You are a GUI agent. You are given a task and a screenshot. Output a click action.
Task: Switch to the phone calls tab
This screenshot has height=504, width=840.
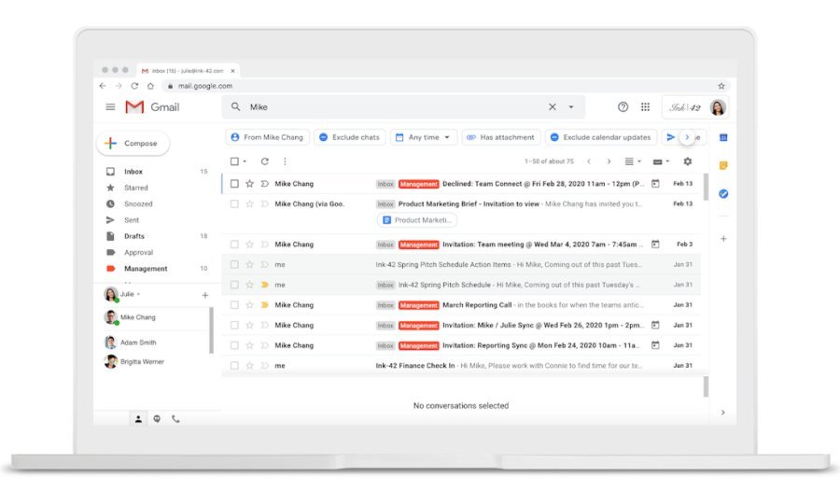[x=175, y=419]
